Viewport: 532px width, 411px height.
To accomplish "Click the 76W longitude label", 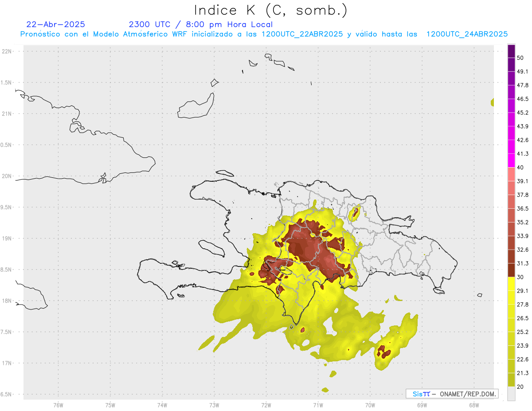I will [x=58, y=405].
